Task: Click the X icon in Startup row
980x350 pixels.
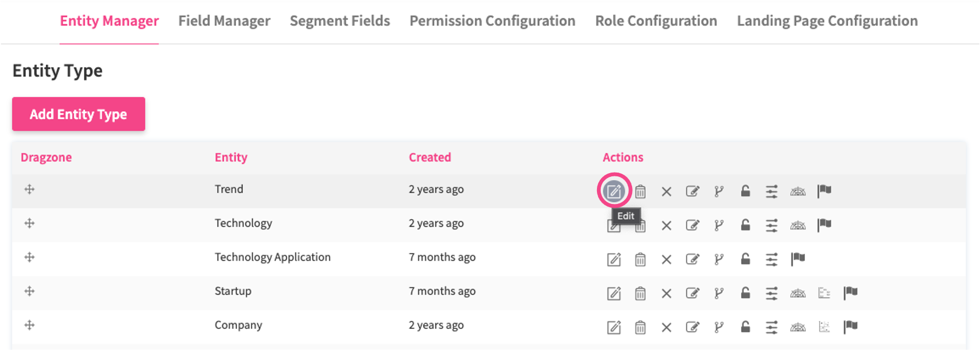Action: pos(667,293)
